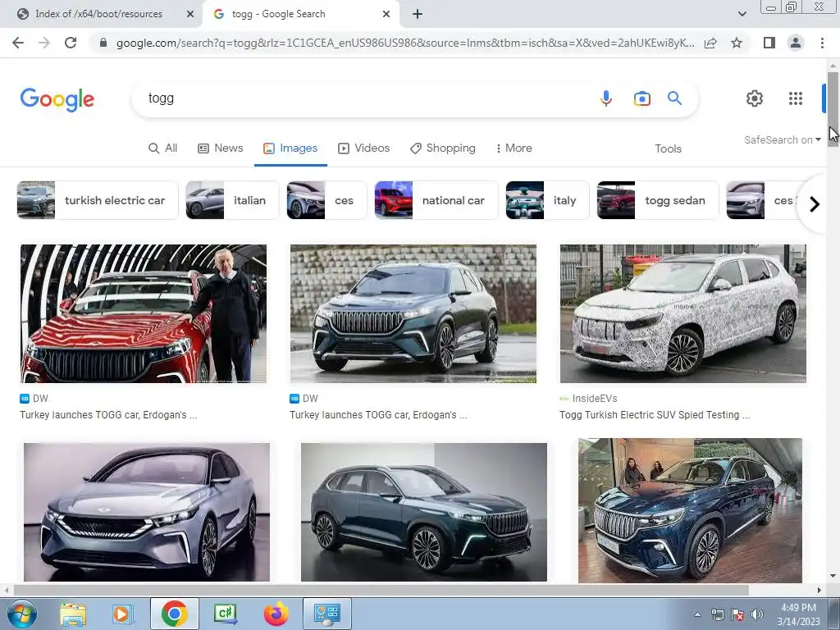Switch to the Shopping tab

(x=443, y=148)
